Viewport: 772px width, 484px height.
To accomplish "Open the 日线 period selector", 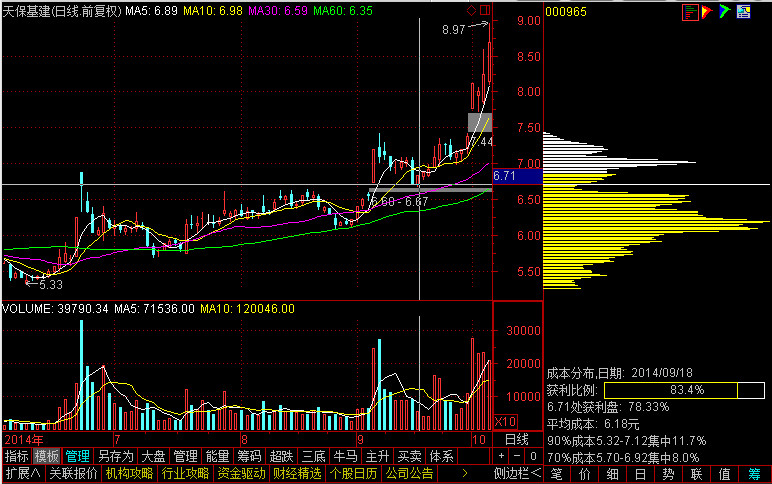I will coord(516,440).
